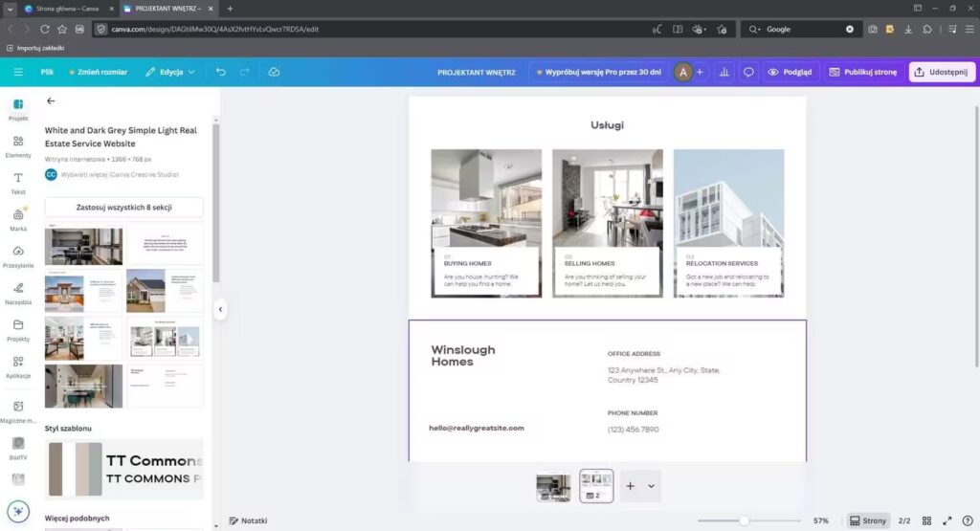980x531 pixels.
Task: Open the Aplikacje apps panel
Action: [x=18, y=366]
